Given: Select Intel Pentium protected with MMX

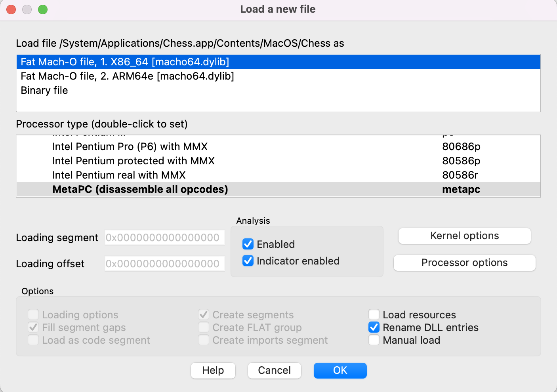Looking at the screenshot, I should click(x=134, y=161).
